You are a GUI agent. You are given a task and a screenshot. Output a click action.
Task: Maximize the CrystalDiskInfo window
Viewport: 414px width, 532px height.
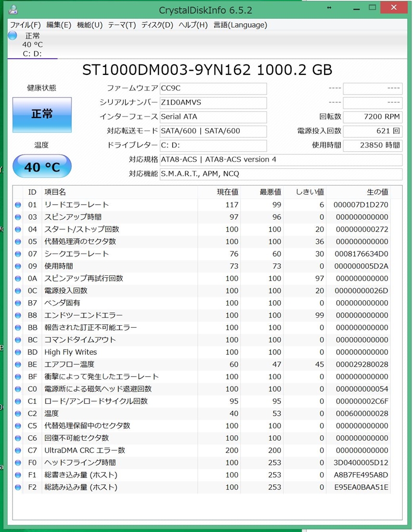pos(372,7)
